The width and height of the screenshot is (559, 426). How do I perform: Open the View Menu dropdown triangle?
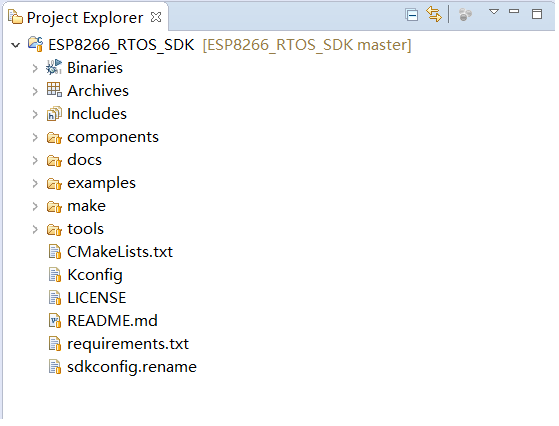coord(494,12)
